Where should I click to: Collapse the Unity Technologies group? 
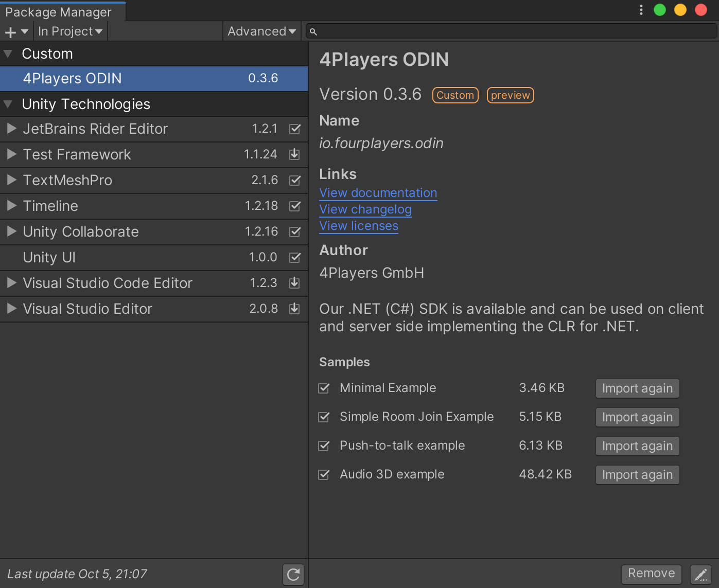[x=8, y=104]
